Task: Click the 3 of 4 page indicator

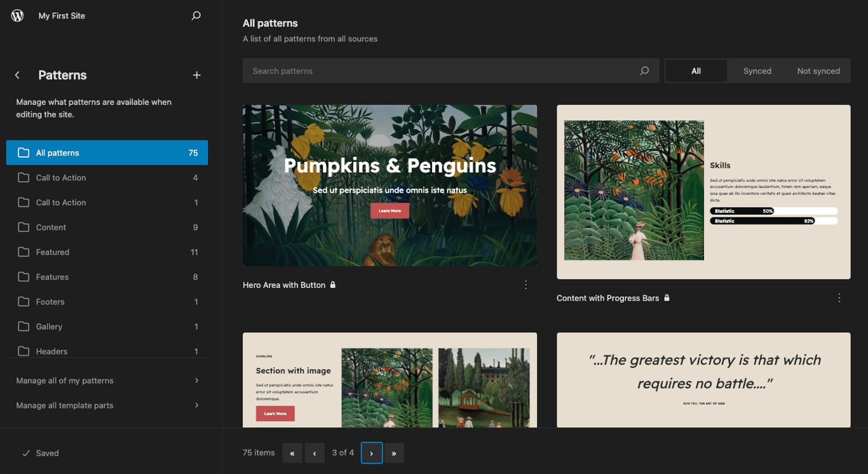Action: point(343,453)
